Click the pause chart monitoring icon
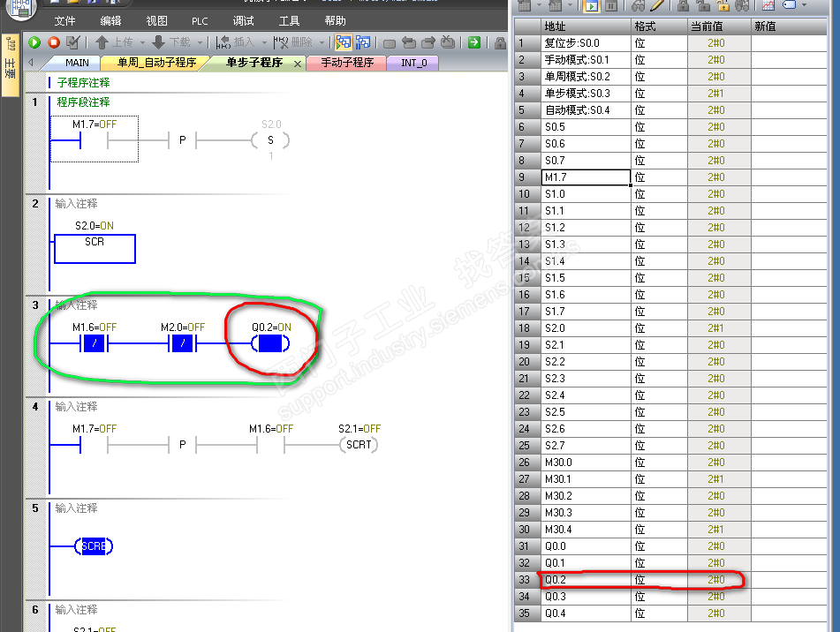840x632 pixels. [x=611, y=5]
